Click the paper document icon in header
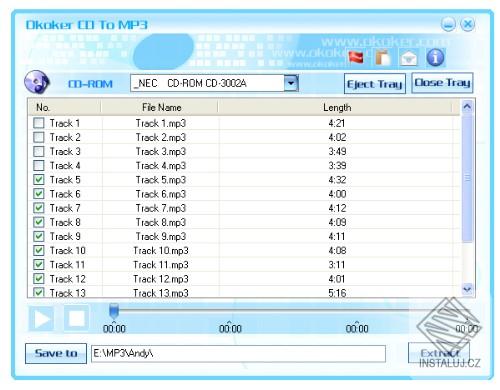Screen dimensions: 500x390 tap(383, 57)
